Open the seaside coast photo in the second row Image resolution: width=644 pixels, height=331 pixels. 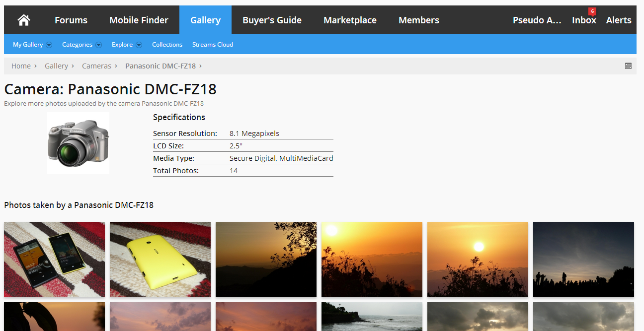coord(372,317)
